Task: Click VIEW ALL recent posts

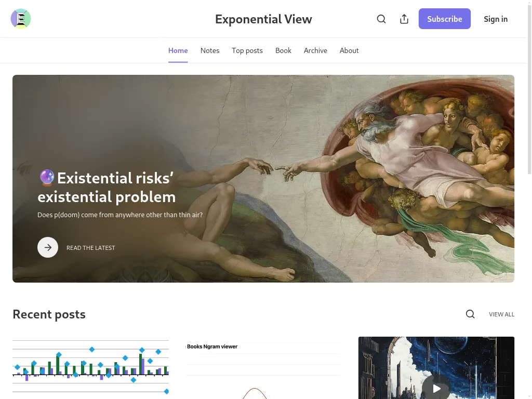Action: [501, 314]
